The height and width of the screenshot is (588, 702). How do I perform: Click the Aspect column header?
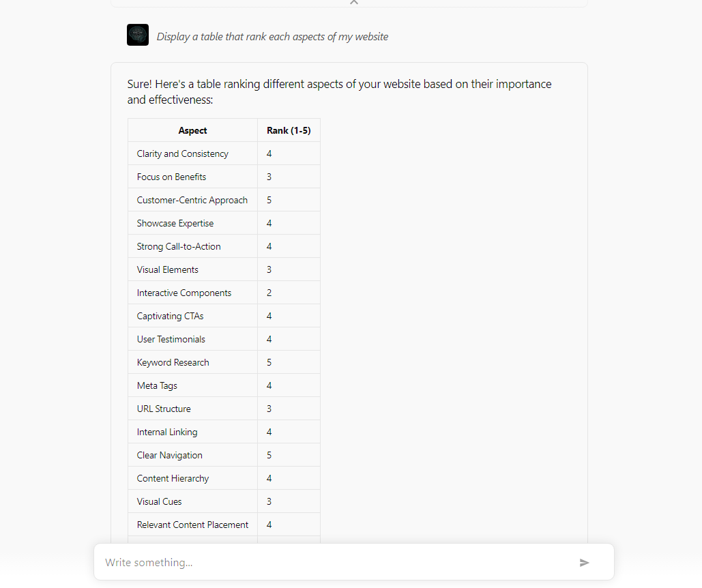pyautogui.click(x=192, y=130)
